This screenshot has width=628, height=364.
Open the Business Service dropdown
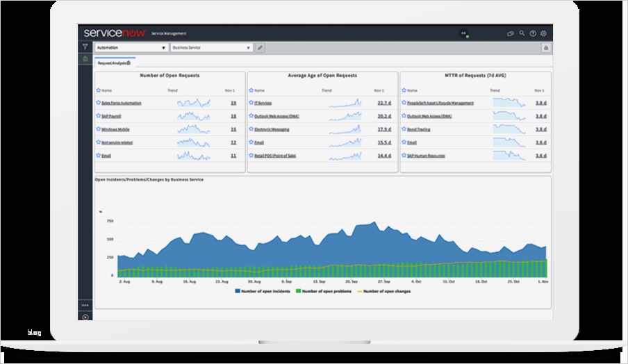tap(211, 48)
